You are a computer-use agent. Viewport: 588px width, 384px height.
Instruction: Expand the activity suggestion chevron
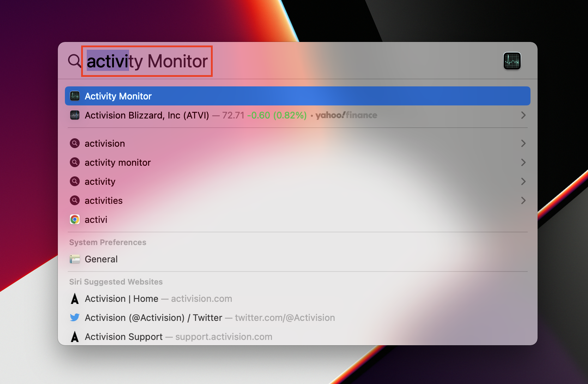[523, 181]
